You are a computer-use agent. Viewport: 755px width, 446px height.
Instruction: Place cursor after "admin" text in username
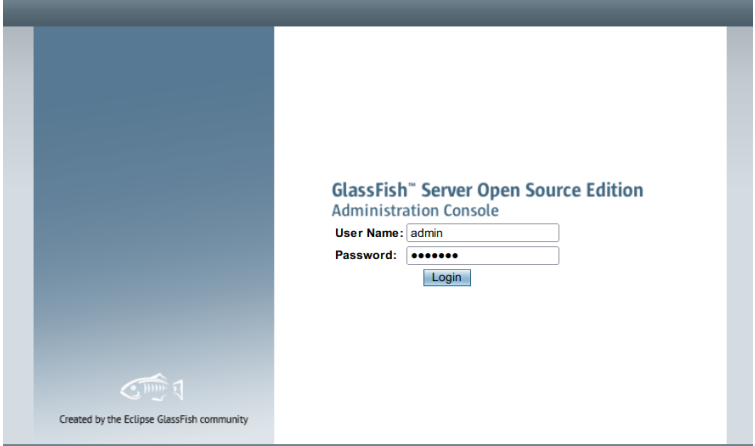(x=443, y=233)
